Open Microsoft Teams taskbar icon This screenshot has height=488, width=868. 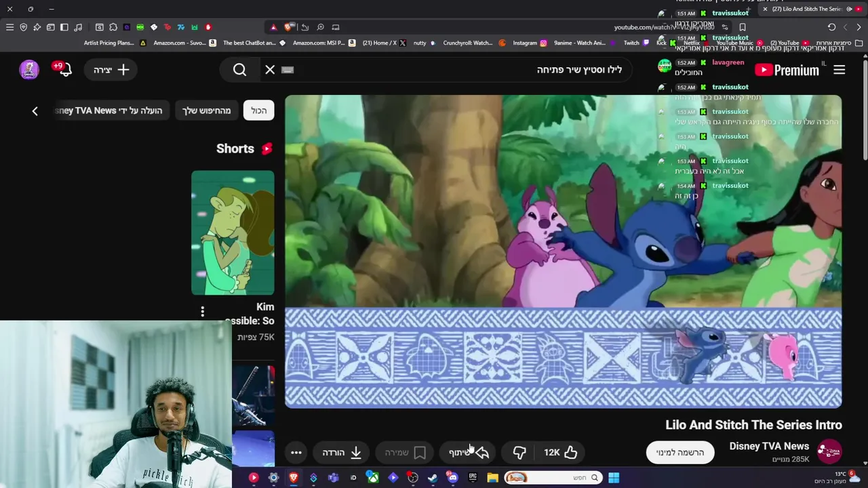coord(333,478)
